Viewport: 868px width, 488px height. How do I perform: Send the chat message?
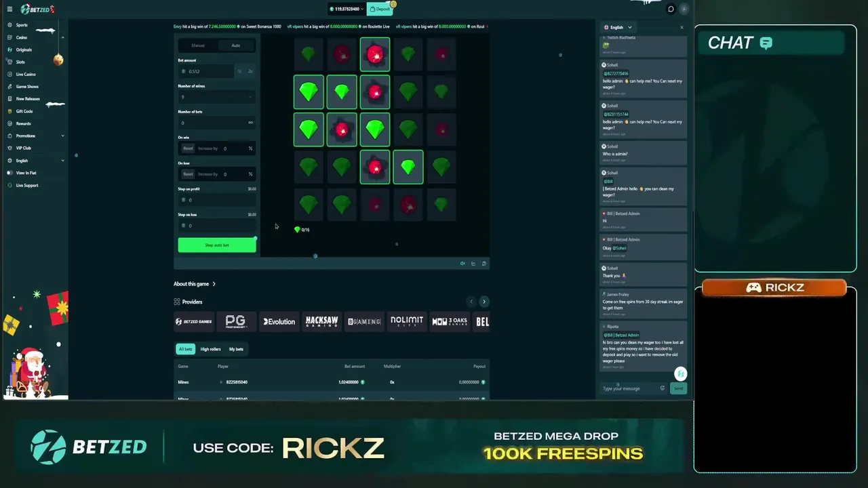point(678,388)
